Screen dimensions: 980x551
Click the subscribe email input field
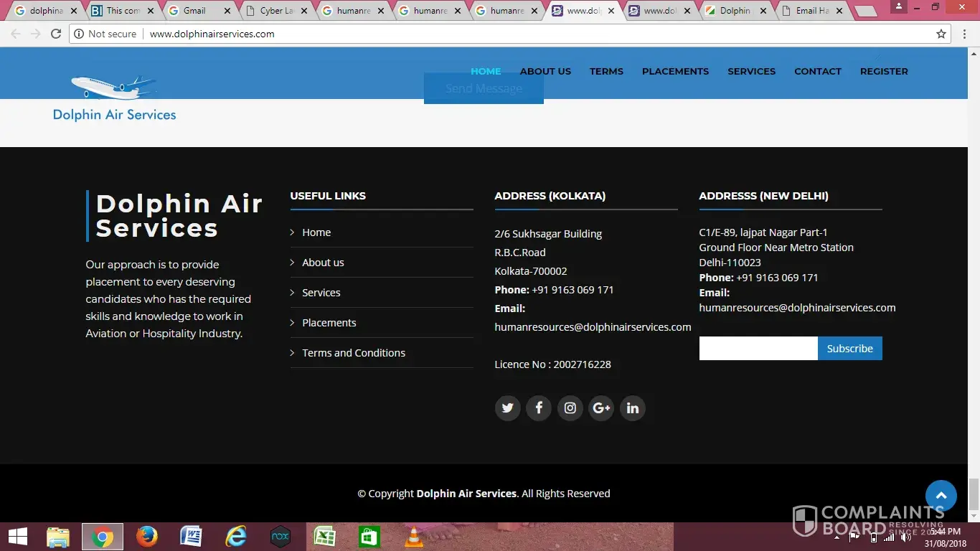tap(758, 349)
